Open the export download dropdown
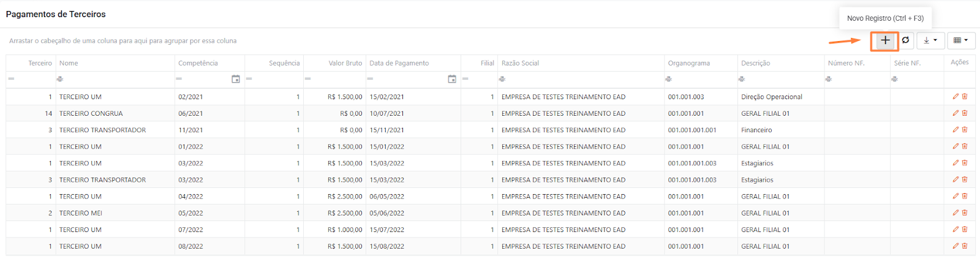 [x=930, y=40]
